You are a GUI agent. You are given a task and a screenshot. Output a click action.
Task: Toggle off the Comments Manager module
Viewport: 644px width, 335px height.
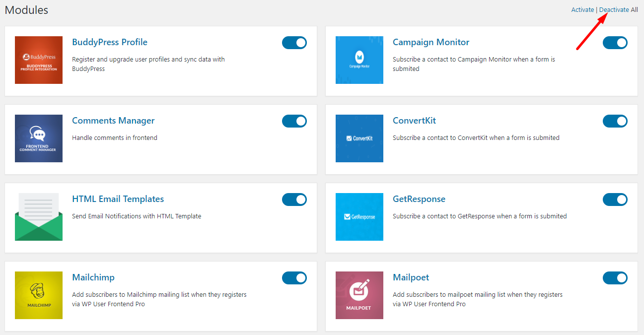(294, 121)
